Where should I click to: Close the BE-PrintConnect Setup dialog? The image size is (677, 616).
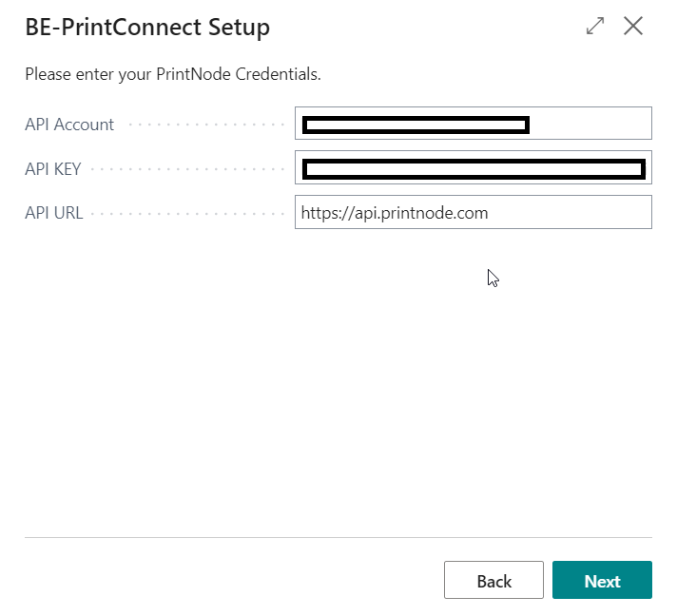click(x=633, y=26)
